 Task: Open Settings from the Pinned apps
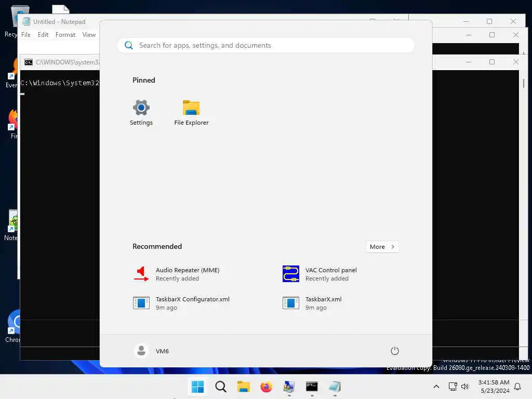(141, 113)
